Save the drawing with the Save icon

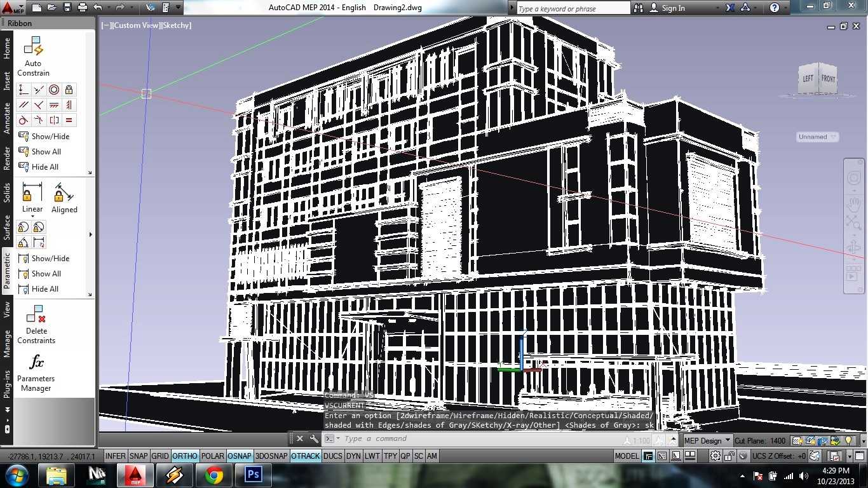coord(67,8)
